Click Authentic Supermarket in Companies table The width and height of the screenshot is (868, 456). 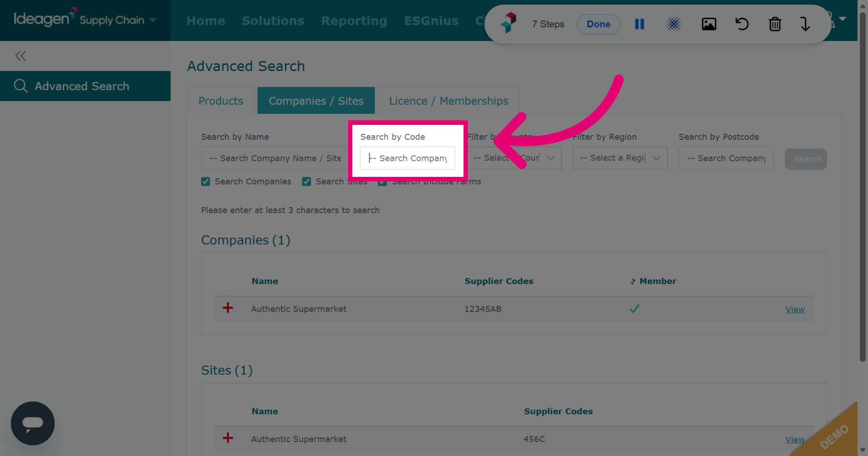point(299,309)
